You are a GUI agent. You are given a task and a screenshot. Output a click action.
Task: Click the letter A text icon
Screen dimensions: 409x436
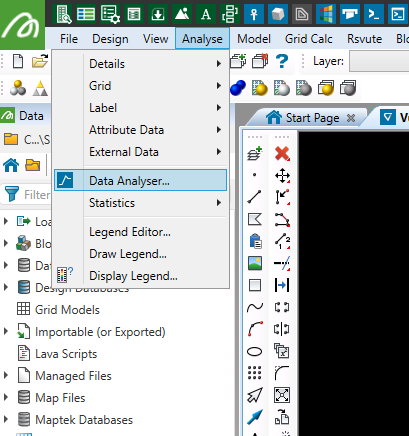[206, 14]
